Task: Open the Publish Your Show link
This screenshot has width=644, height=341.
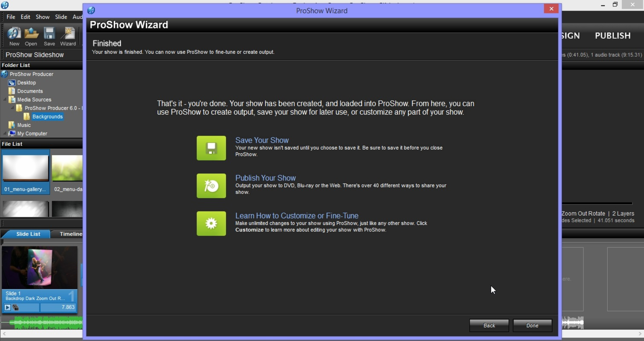Action: click(265, 178)
